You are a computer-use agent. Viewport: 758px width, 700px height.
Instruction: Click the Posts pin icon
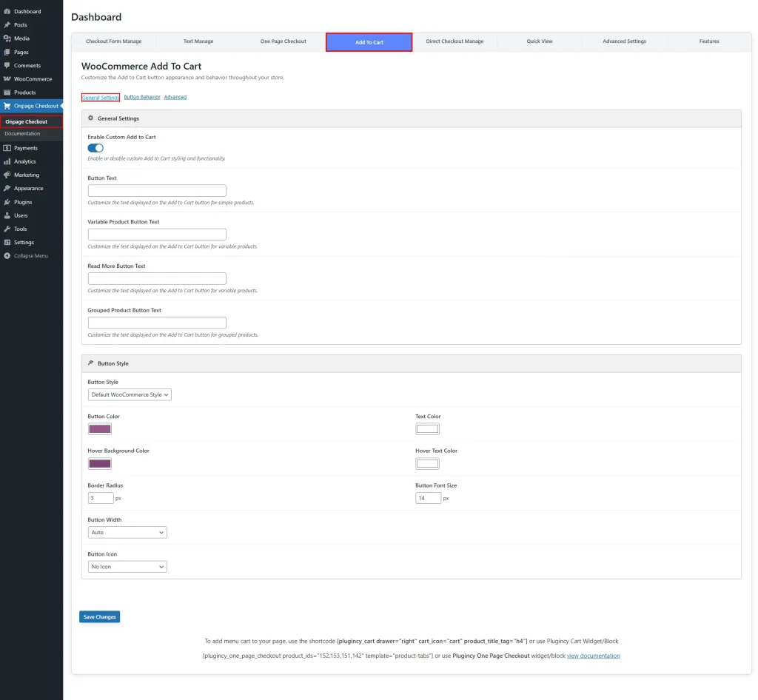coord(7,24)
